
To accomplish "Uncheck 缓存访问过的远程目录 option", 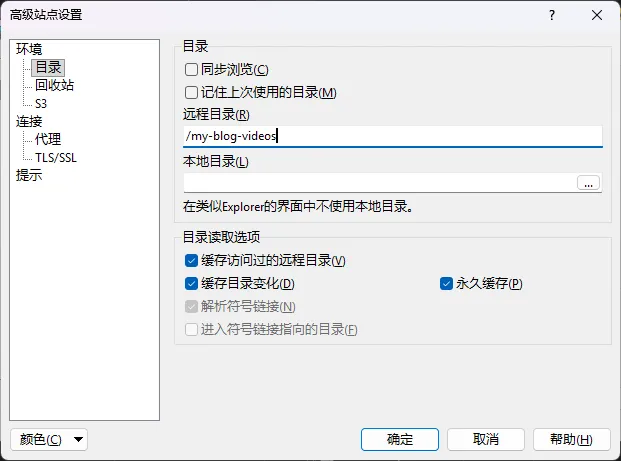I will [192, 261].
